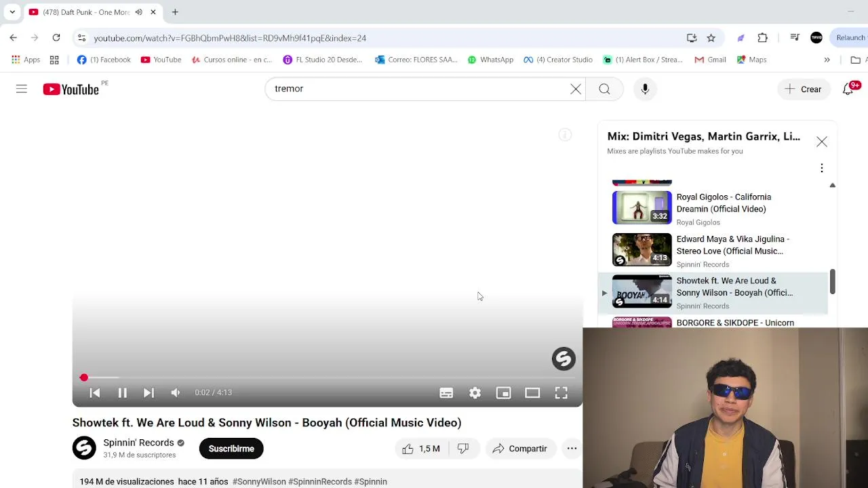Click the playlist scrollbar up arrow
Screen dimensions: 868x488
[833, 185]
